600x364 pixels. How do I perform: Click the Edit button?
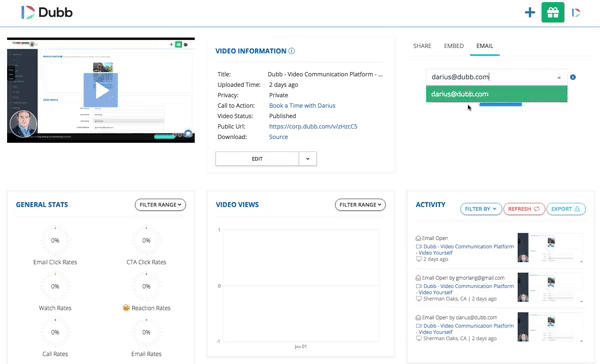257,158
